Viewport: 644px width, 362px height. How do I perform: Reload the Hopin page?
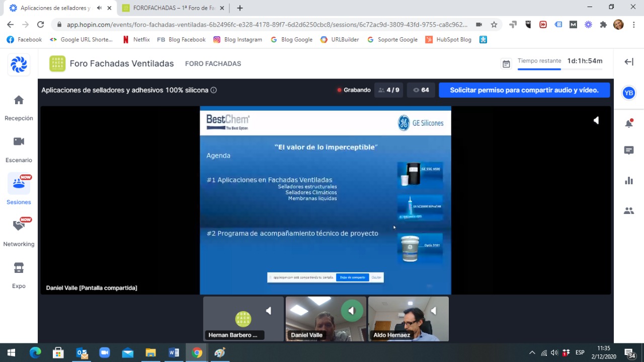point(40,24)
